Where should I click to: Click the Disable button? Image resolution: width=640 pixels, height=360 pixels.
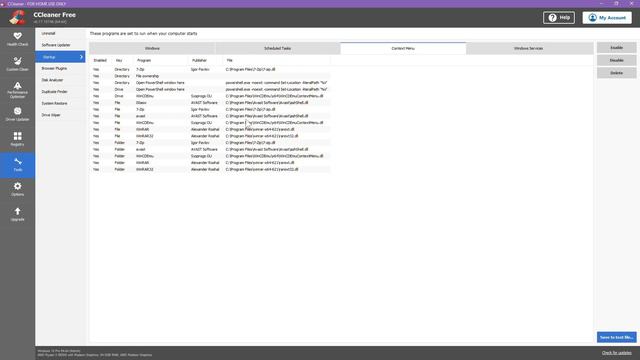616,60
